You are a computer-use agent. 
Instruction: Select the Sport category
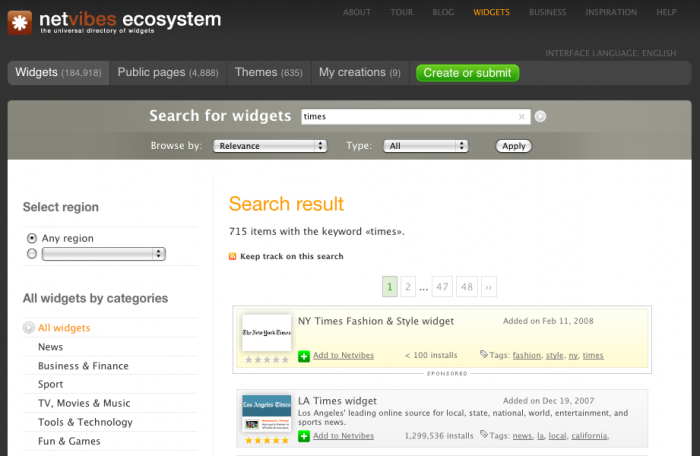[50, 385]
